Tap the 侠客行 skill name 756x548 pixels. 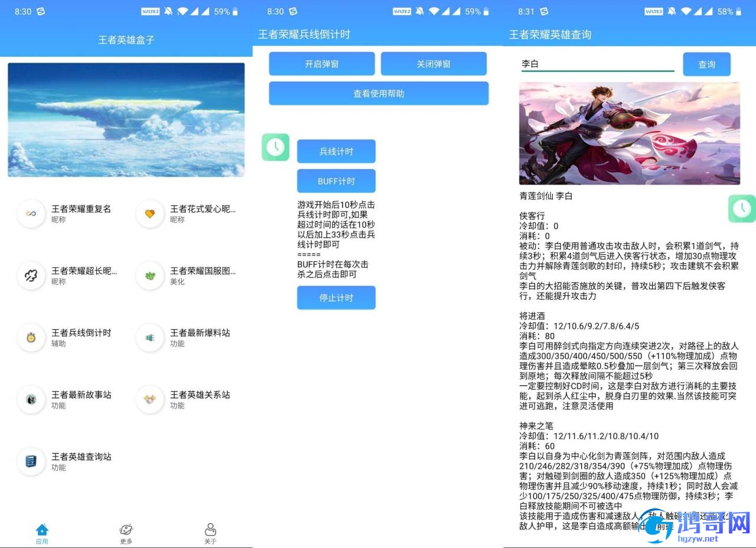(x=532, y=216)
